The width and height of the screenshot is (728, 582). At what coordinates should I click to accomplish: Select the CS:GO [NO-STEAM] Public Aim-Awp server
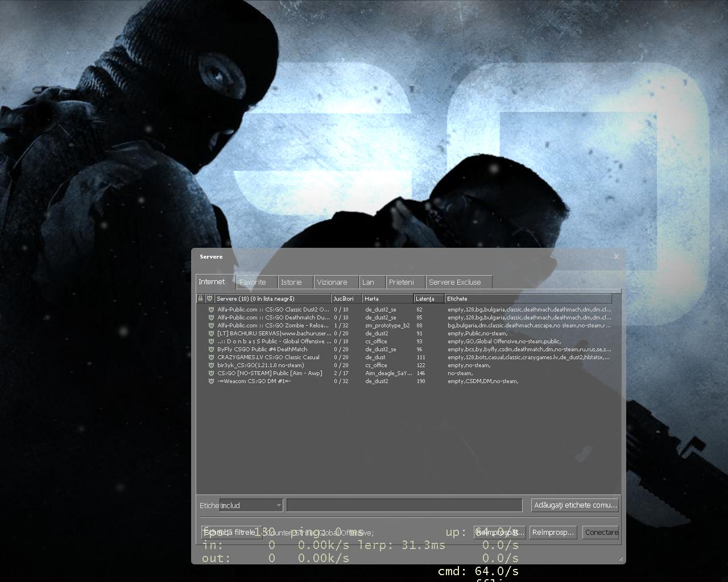[270, 373]
